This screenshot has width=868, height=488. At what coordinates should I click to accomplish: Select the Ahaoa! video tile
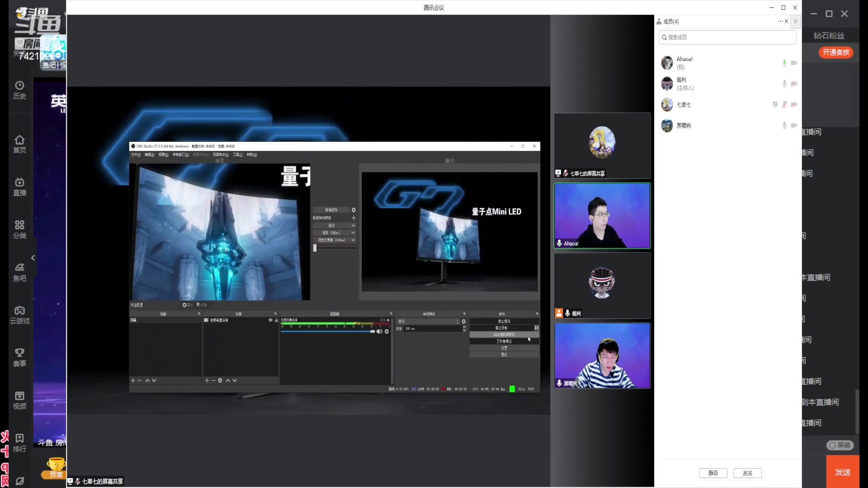(x=602, y=216)
